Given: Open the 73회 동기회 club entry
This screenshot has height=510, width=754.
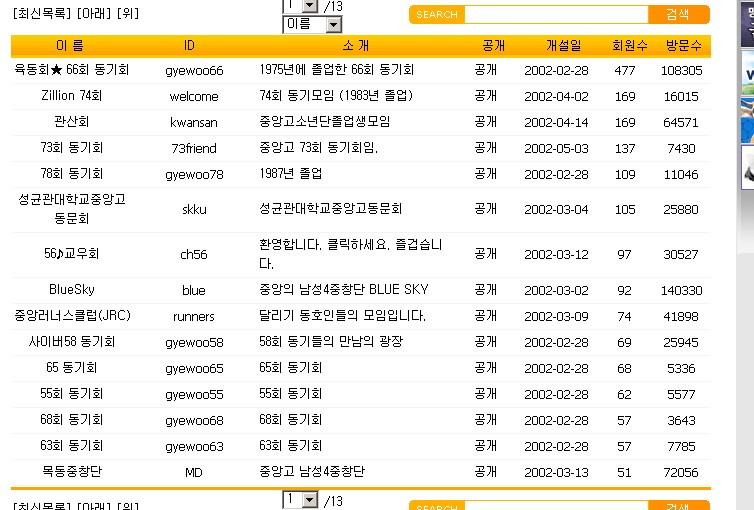Looking at the screenshot, I should (71, 148).
